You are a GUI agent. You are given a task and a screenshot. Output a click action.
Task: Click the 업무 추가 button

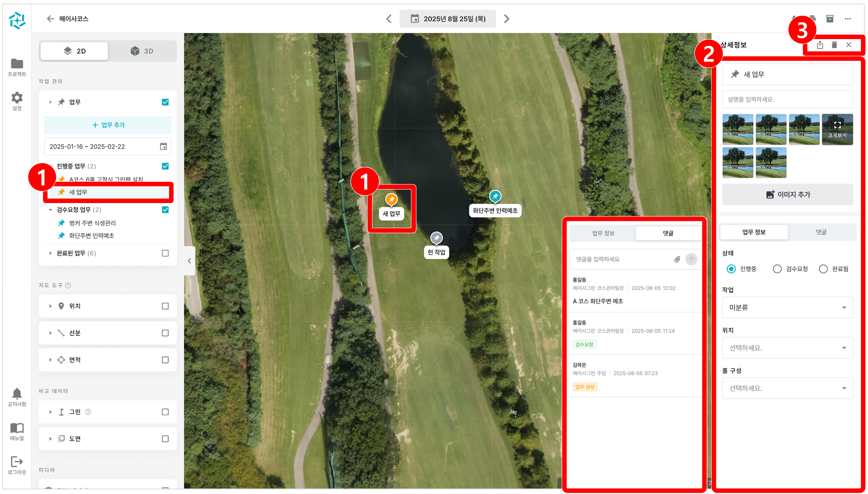pyautogui.click(x=108, y=125)
